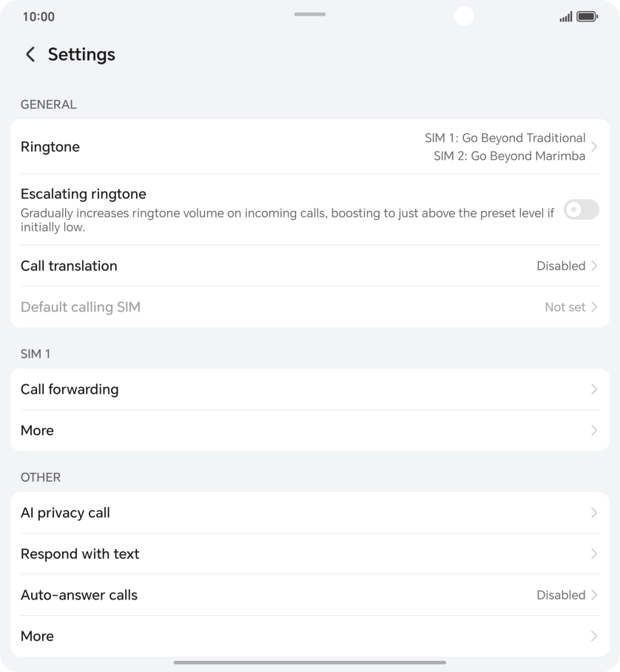Open More under OTHER section
The height and width of the screenshot is (672, 620).
(37, 636)
